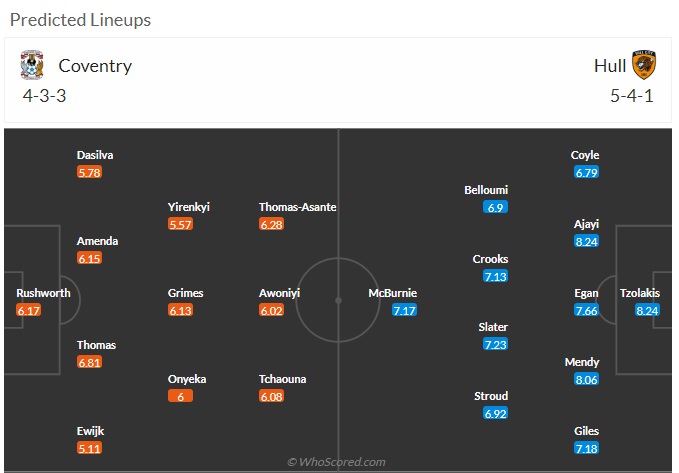The height and width of the screenshot is (473, 679).
Task: Click the Hull City tiger crest icon
Action: coord(644,65)
